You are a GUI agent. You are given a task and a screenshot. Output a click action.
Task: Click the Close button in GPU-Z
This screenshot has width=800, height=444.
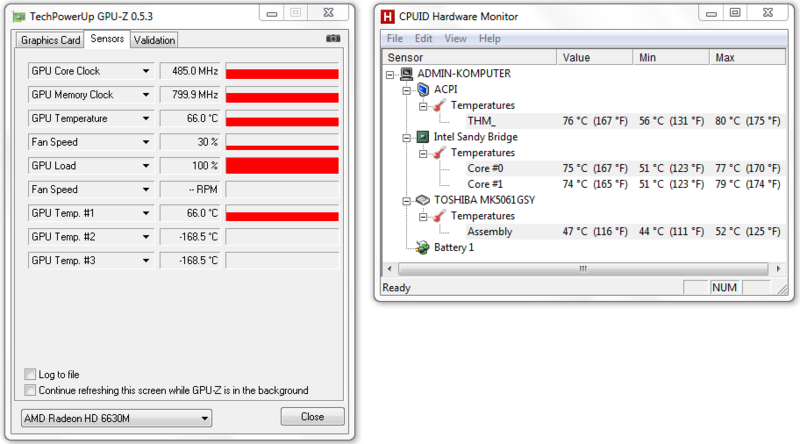[312, 416]
